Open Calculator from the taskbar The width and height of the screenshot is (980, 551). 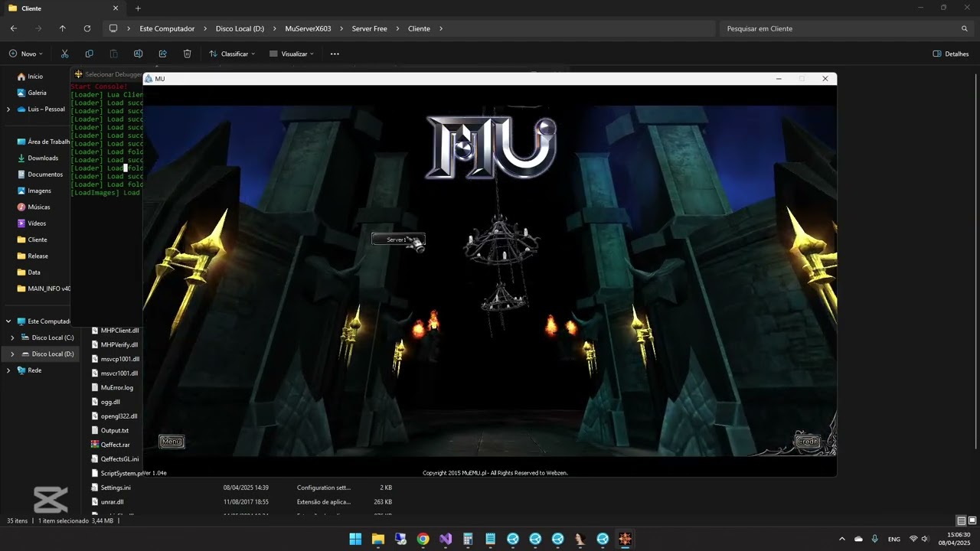(468, 539)
